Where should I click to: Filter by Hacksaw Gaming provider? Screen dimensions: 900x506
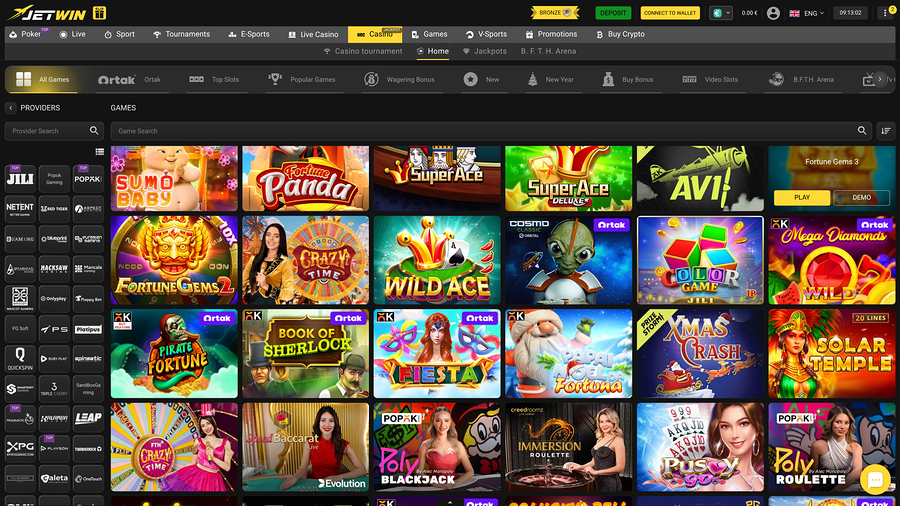[54, 268]
